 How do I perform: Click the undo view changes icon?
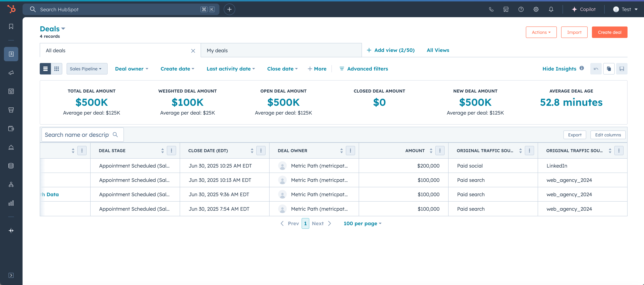click(596, 69)
